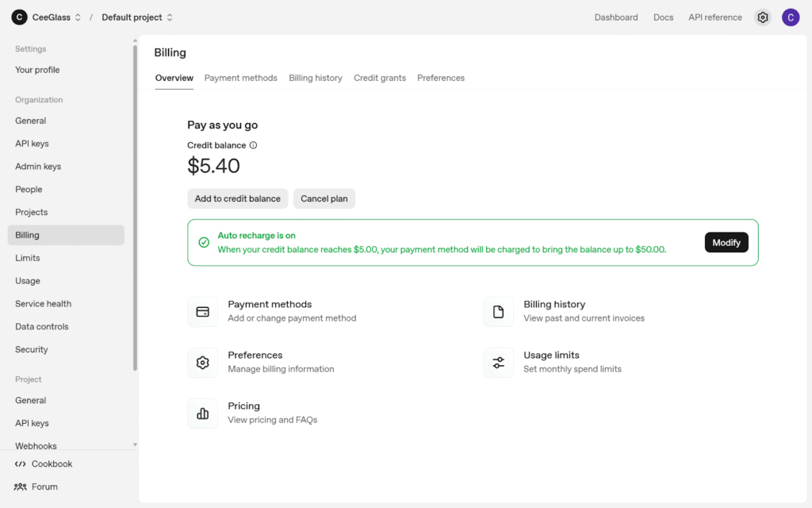Click the Cancel plan button
Viewport: 812px width, 508px height.
(324, 198)
